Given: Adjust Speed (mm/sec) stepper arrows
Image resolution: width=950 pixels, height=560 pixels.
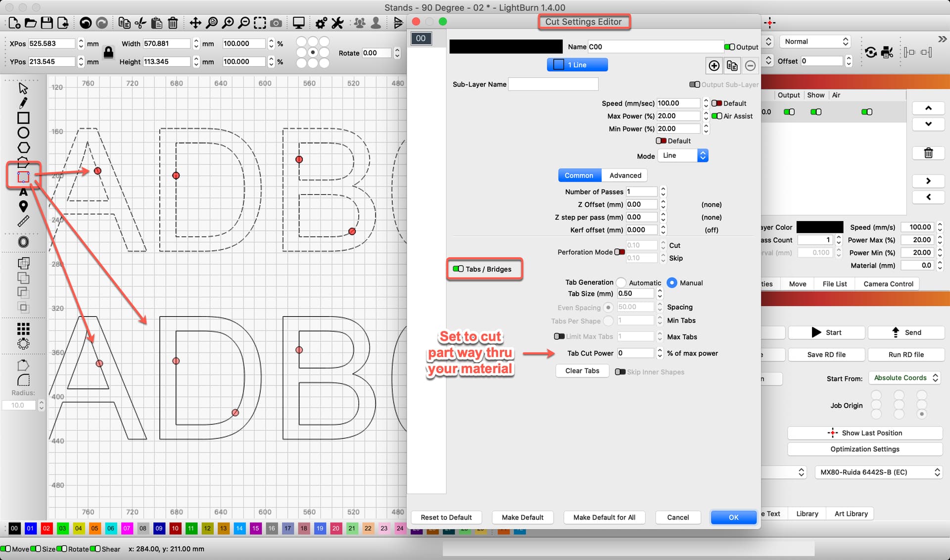Looking at the screenshot, I should pos(706,103).
